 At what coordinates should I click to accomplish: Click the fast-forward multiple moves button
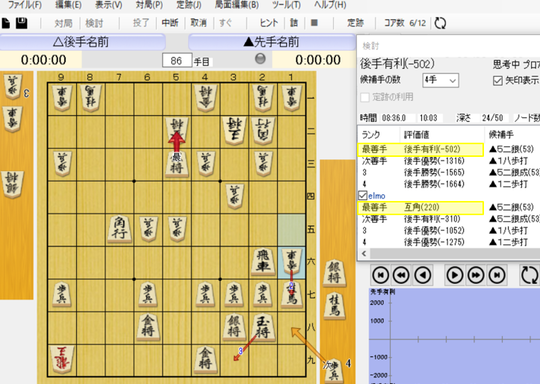(476, 275)
